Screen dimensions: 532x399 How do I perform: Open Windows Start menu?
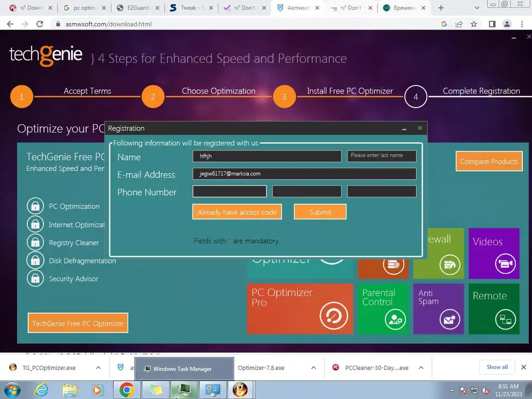tap(12, 390)
